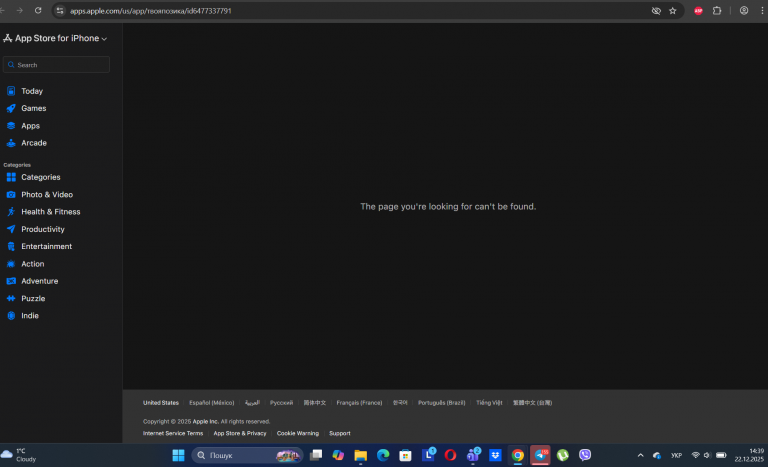The width and height of the screenshot is (768, 467).
Task: Open the Support footer link
Action: click(339, 434)
